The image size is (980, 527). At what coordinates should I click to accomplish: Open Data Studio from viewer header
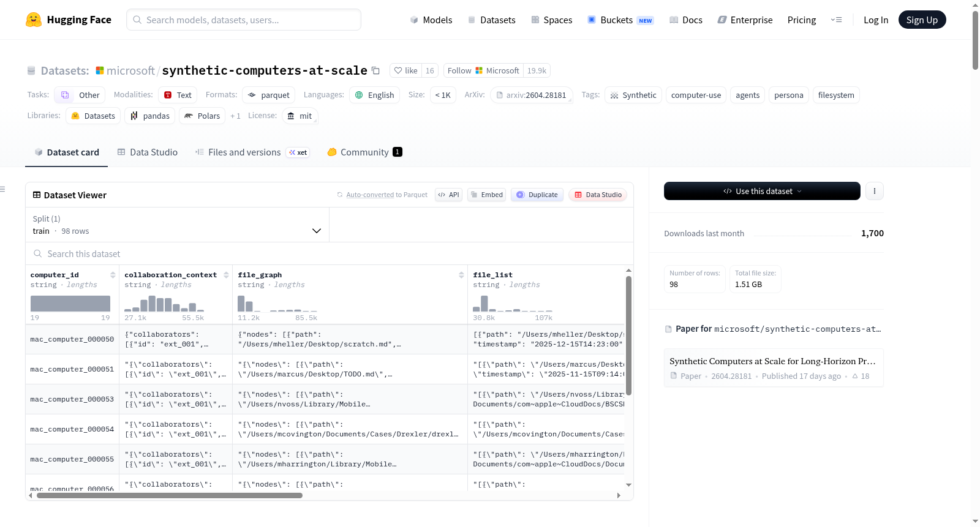click(598, 195)
